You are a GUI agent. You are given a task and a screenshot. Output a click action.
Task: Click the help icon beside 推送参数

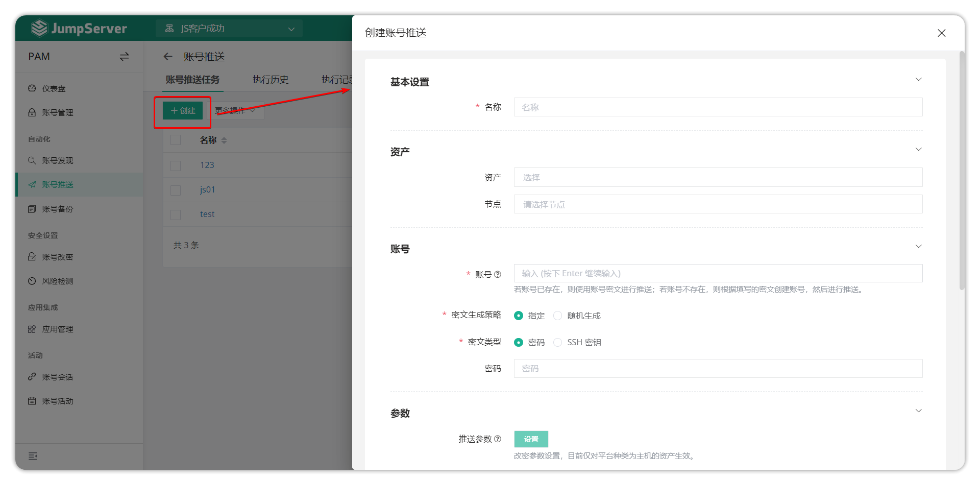point(498,439)
